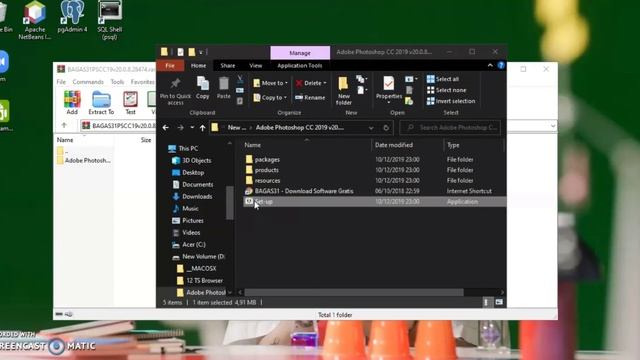Click the Forward navigation arrow
640x360 pixels.
pos(180,128)
